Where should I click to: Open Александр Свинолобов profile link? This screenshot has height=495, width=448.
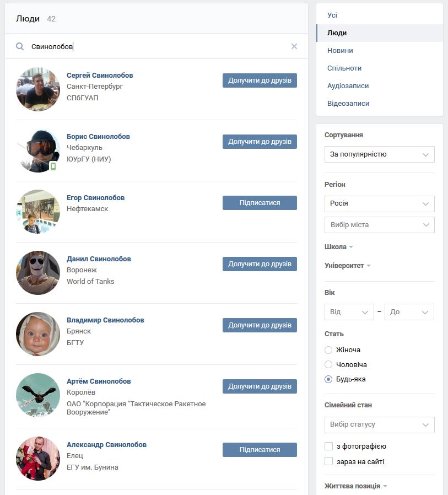107,444
